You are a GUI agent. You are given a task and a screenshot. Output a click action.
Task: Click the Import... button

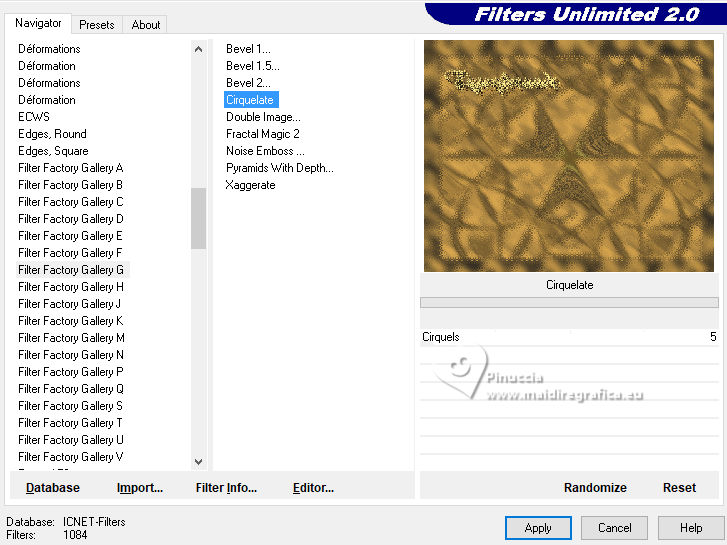tap(140, 488)
